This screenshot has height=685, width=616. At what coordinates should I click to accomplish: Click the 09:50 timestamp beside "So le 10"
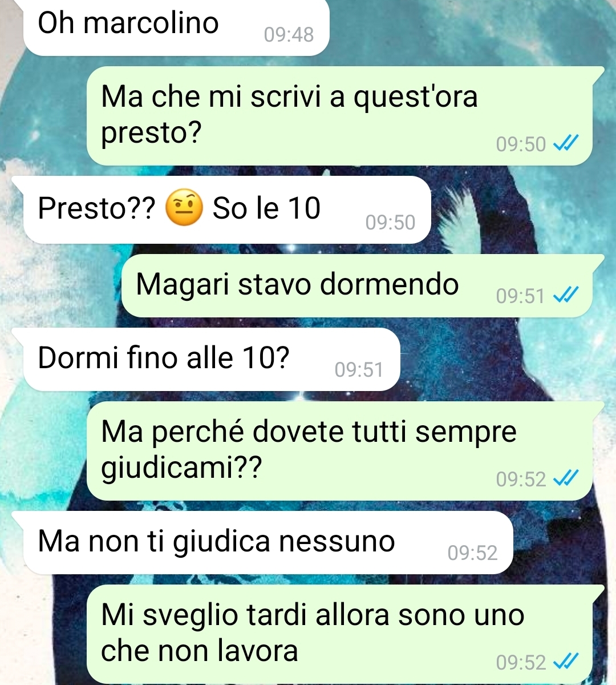390,223
